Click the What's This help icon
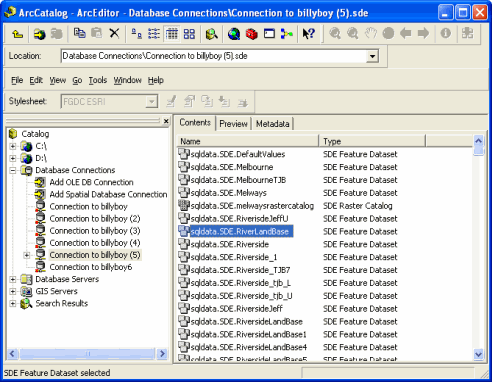Image resolution: width=492 pixels, height=382 pixels. [x=309, y=34]
